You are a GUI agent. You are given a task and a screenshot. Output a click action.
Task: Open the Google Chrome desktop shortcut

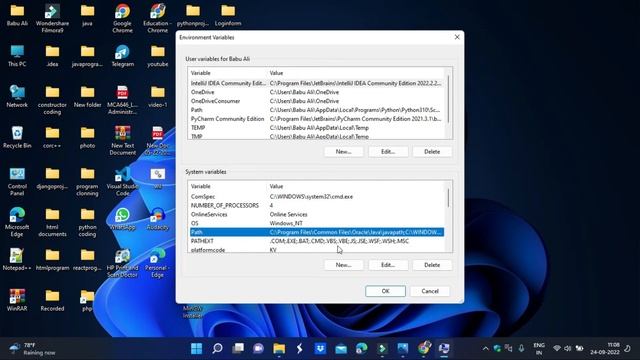click(x=122, y=18)
